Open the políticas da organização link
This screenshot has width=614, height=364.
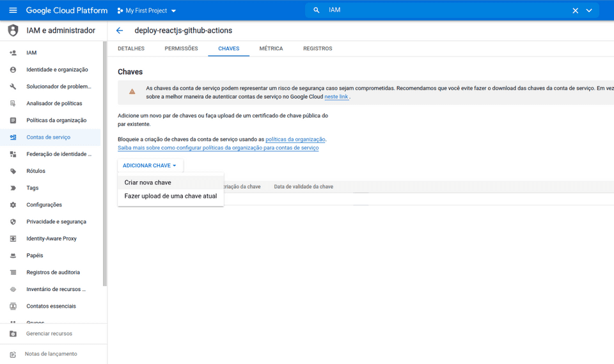click(295, 139)
